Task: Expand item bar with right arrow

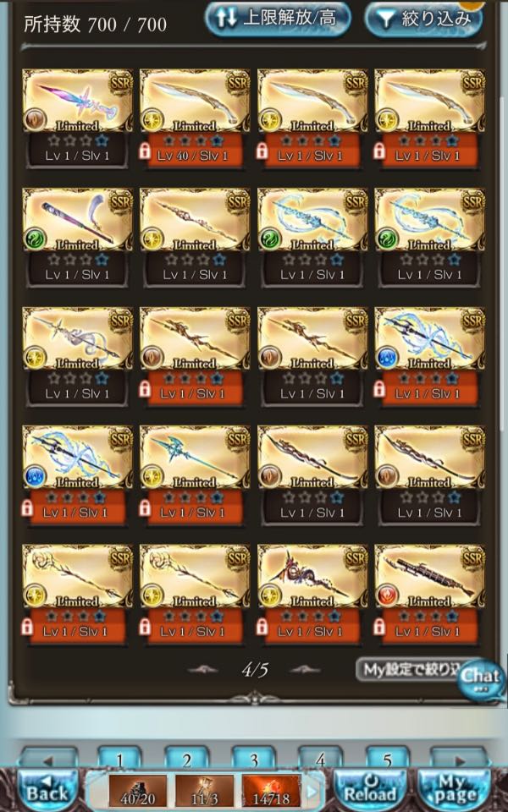Action: [312, 792]
